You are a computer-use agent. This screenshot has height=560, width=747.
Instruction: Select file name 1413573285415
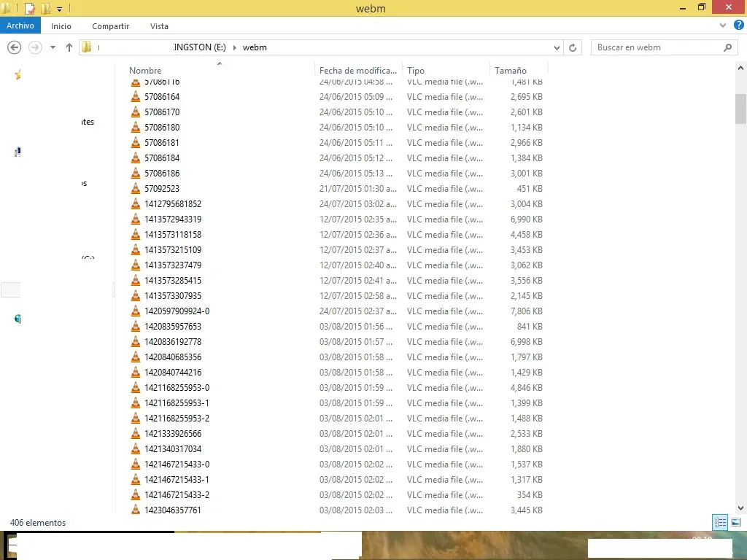173,281
